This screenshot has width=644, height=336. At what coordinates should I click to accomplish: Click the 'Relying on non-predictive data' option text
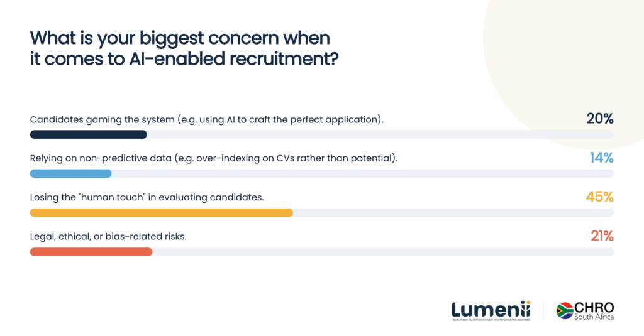214,158
